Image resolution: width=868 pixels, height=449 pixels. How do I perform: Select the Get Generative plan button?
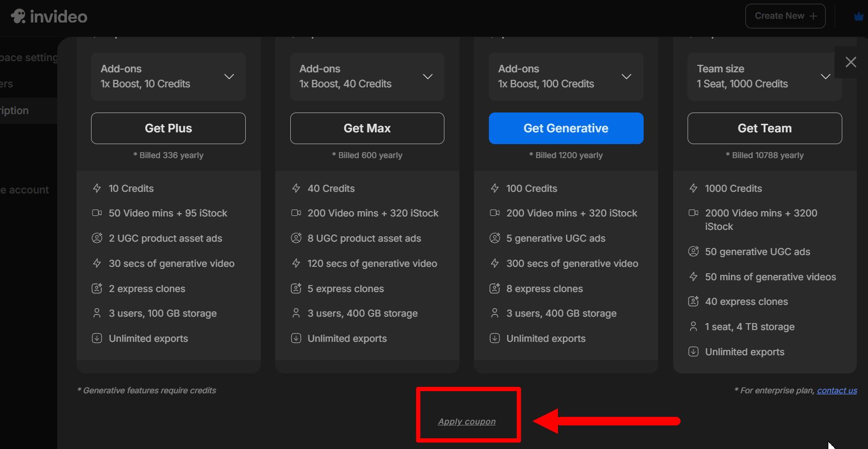[x=565, y=129]
